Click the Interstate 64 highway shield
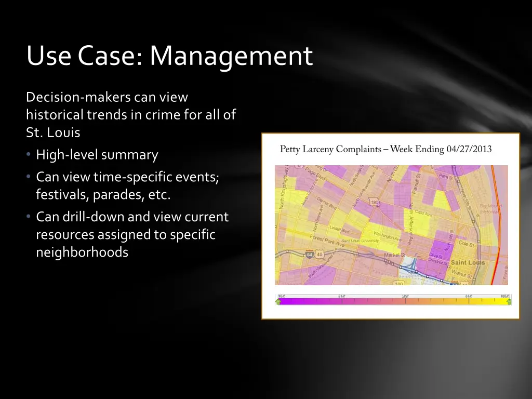This screenshot has height=399, width=532. [x=310, y=255]
